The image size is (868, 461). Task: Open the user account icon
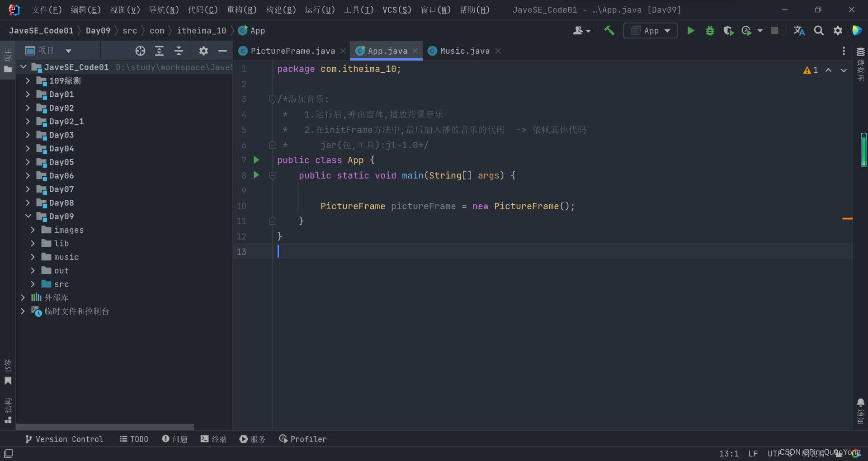581,30
